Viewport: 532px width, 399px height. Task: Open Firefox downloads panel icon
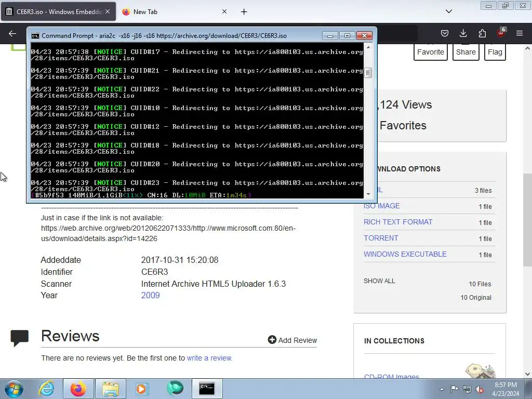pos(463,33)
